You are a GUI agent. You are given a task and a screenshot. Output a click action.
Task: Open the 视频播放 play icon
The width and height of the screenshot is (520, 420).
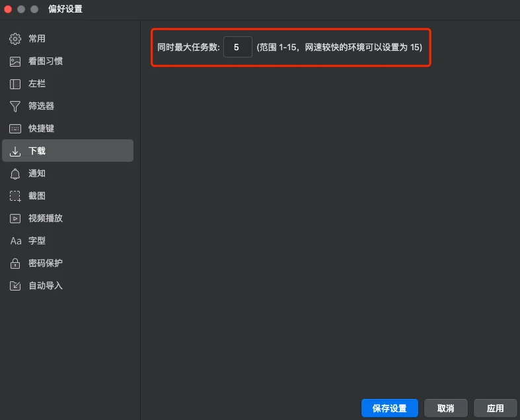[x=15, y=219]
